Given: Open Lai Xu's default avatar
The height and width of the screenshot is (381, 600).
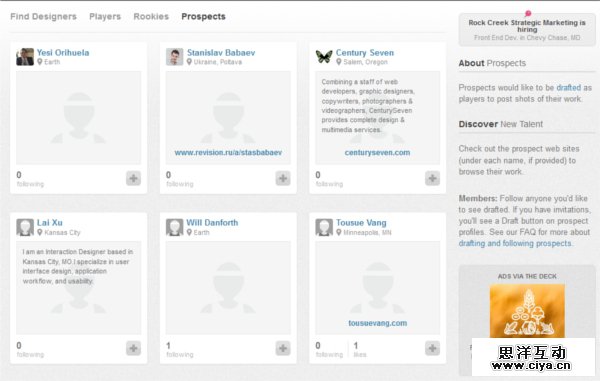Looking at the screenshot, I should pos(25,227).
